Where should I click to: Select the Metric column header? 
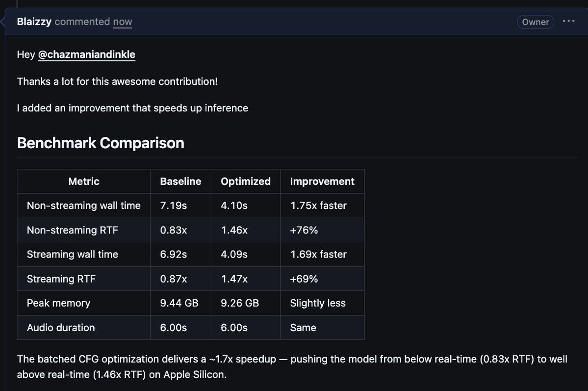click(84, 181)
